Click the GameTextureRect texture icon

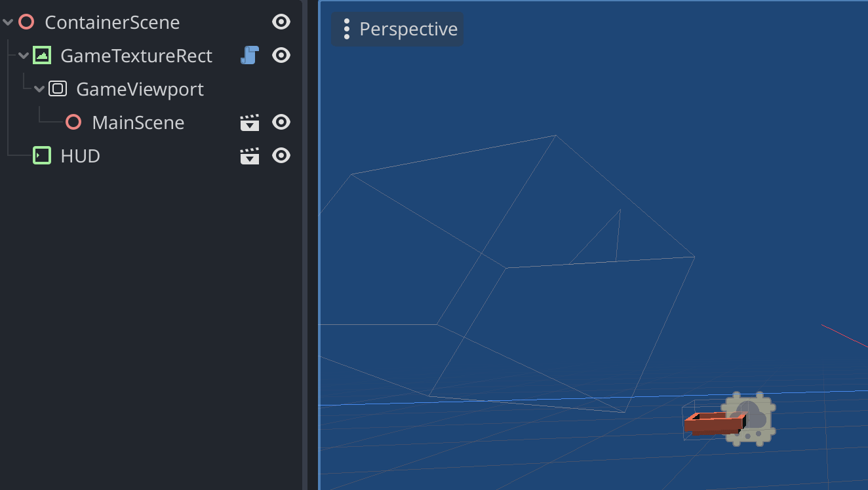(42, 55)
